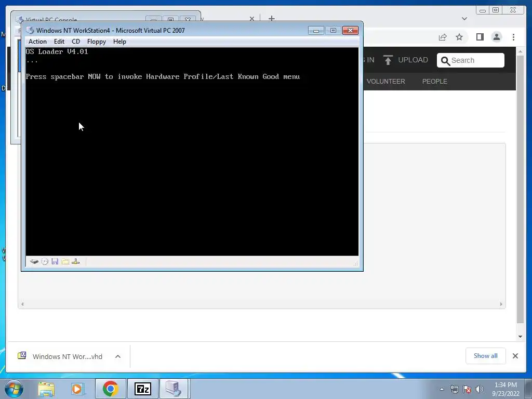Switch to Virtual PC in the taskbar
The height and width of the screenshot is (399, 532).
(174, 389)
